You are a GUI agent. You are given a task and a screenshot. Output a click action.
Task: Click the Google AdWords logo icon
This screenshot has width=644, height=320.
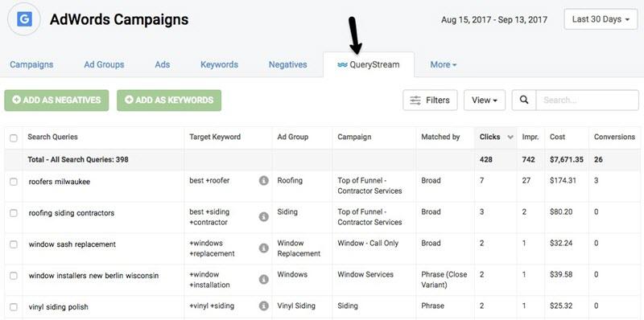[x=24, y=19]
